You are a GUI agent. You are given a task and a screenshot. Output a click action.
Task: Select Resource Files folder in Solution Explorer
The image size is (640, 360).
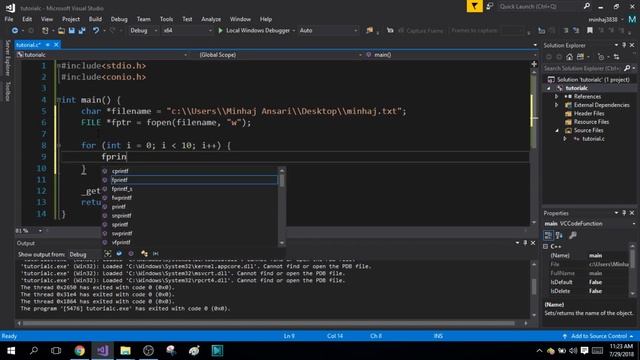[591, 122]
